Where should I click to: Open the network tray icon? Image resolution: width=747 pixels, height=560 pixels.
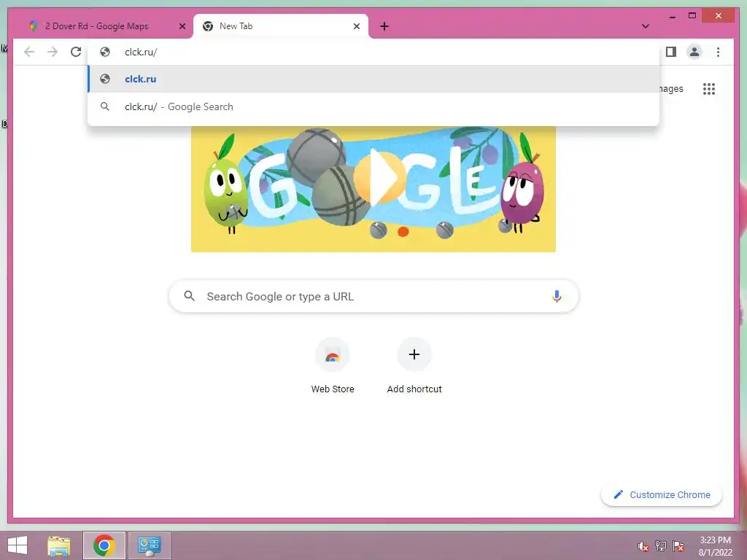coord(661,546)
